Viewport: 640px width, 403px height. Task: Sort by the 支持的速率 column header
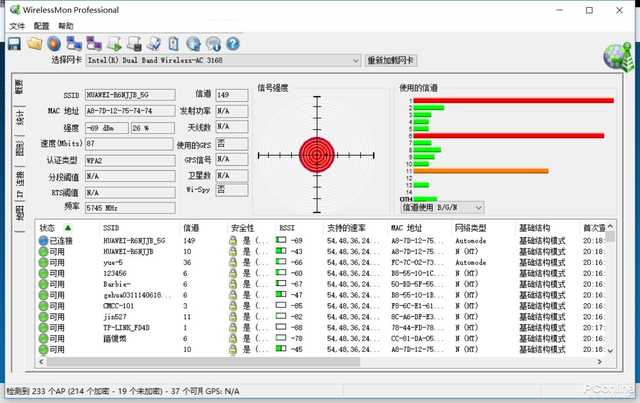click(x=346, y=228)
